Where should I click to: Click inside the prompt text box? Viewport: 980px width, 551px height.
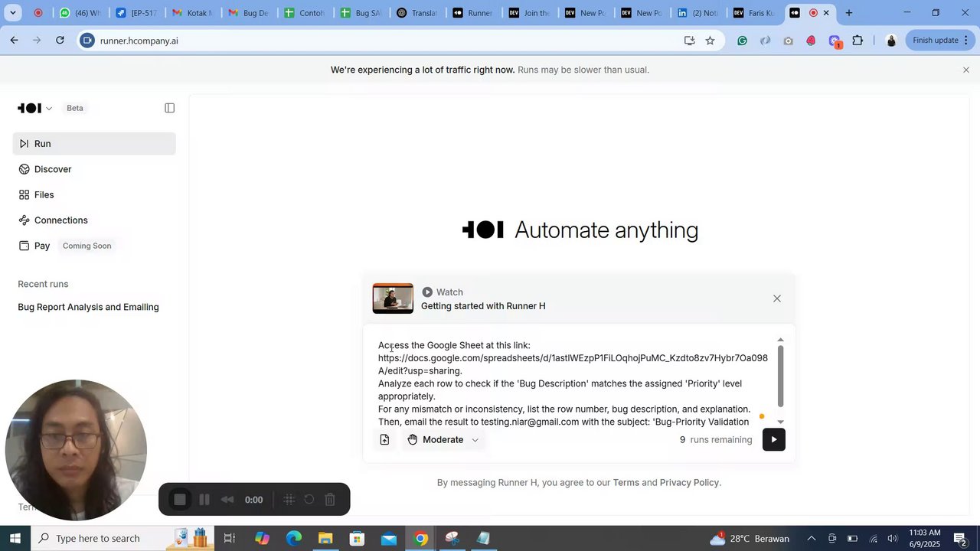pos(573,383)
